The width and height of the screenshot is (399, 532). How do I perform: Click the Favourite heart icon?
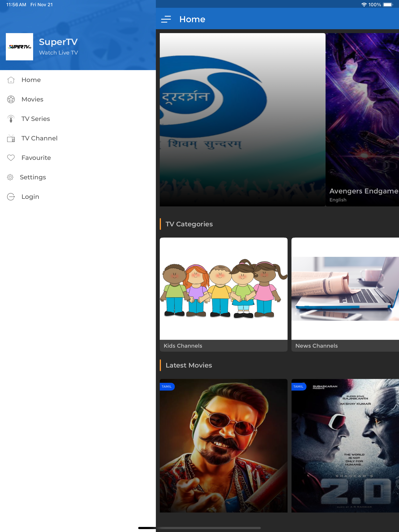(11, 158)
